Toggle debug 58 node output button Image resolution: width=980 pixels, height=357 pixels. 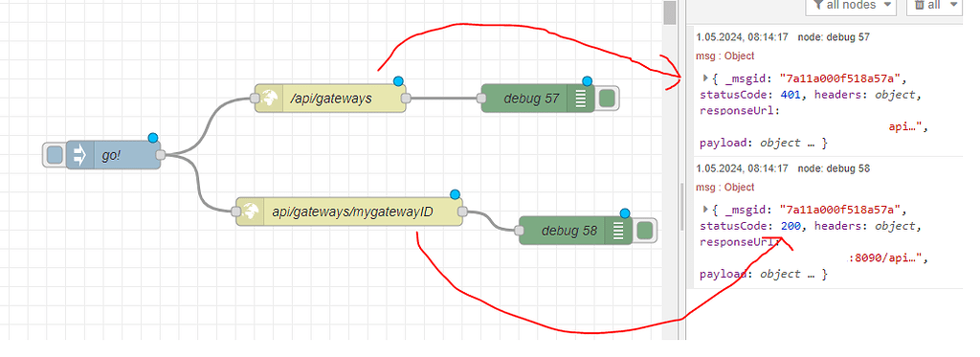pos(644,230)
